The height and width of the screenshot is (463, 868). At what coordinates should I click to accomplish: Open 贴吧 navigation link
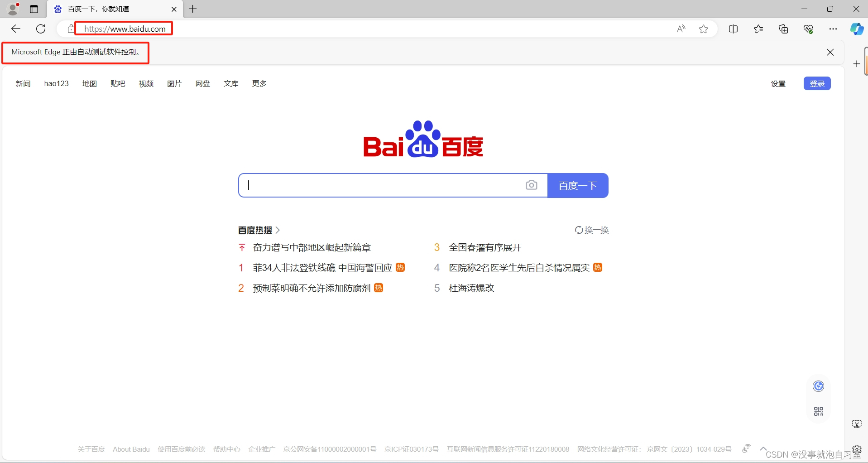coord(118,83)
